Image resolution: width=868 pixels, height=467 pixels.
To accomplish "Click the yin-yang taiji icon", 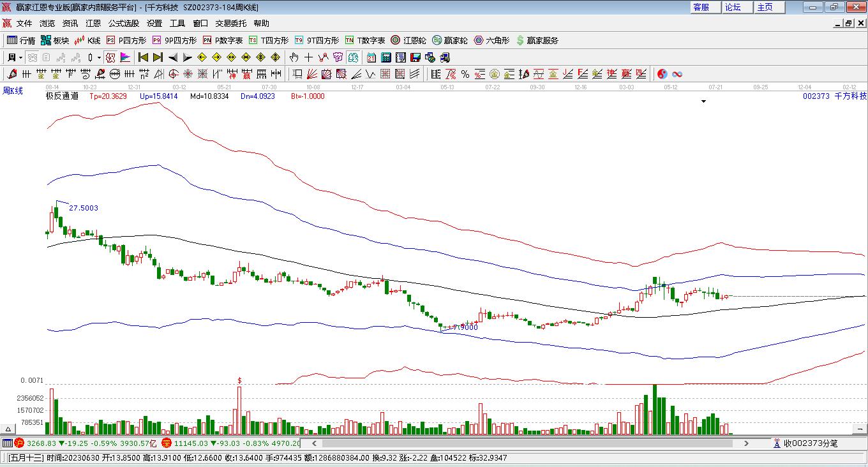I will coord(662,74).
